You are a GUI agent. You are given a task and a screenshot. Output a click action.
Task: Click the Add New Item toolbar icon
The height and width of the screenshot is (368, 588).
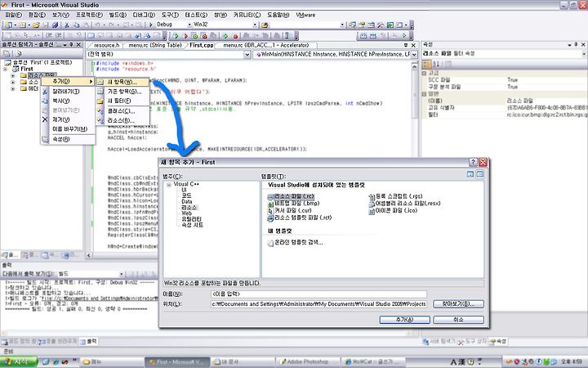[x=23, y=25]
